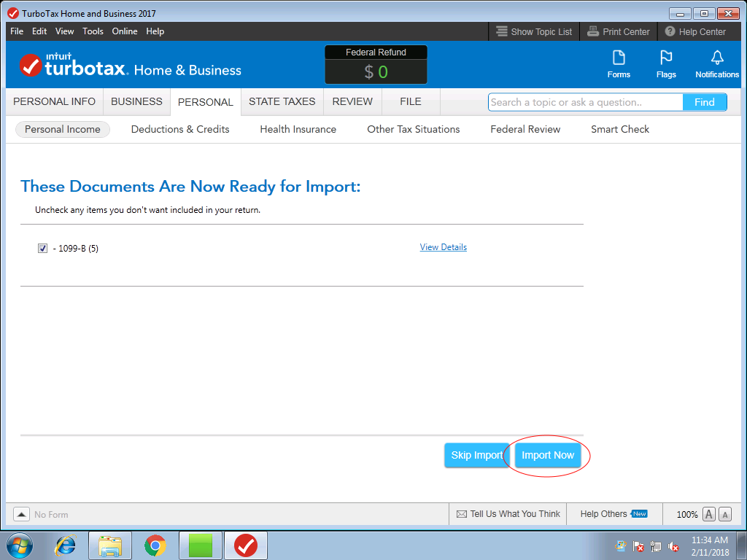Click the Find button

(704, 102)
